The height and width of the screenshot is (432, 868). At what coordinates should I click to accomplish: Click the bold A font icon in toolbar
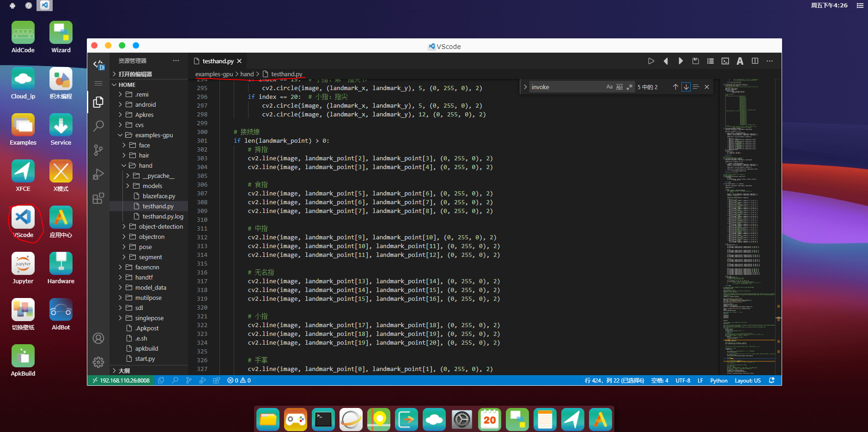point(740,61)
